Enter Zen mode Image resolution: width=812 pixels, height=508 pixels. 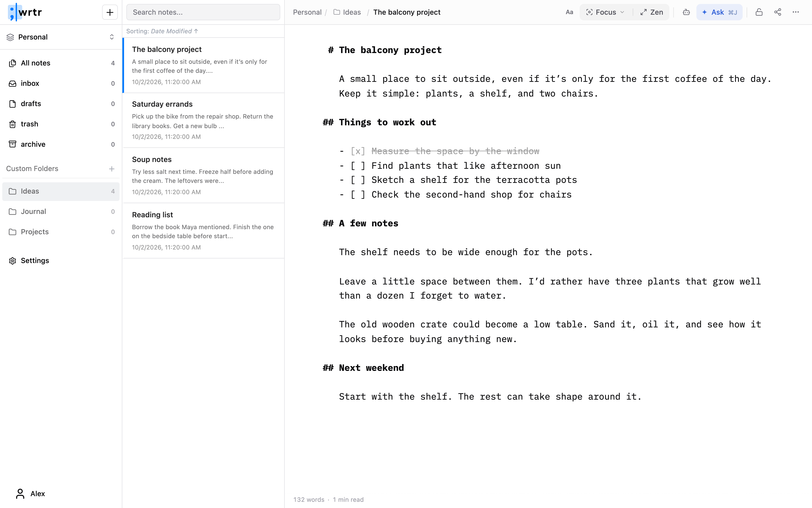tap(652, 12)
